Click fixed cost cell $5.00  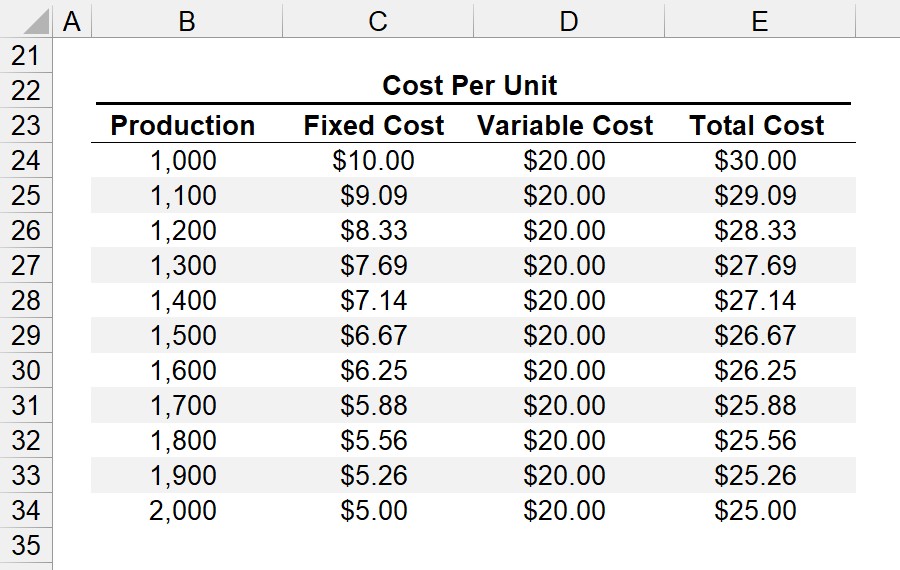[x=374, y=510]
